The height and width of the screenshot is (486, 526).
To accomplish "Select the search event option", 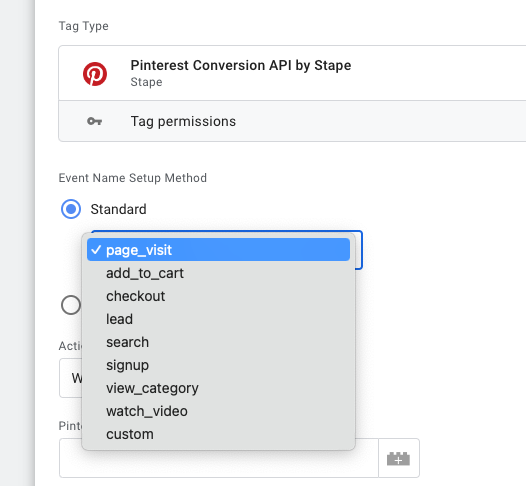I will click(x=218, y=342).
